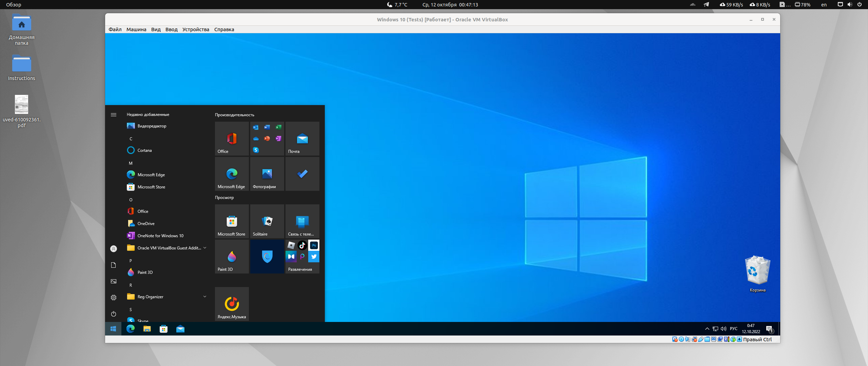868x366 pixels.
Task: Click the Power icon in the Start menu
Action: (114, 314)
